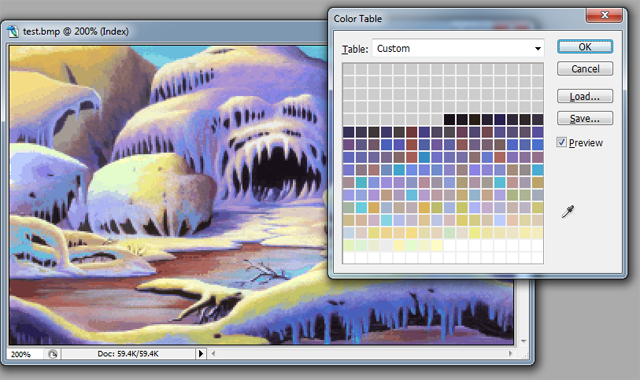The width and height of the screenshot is (640, 380).
Task: Select the first black swatch in table
Action: pyautogui.click(x=449, y=119)
